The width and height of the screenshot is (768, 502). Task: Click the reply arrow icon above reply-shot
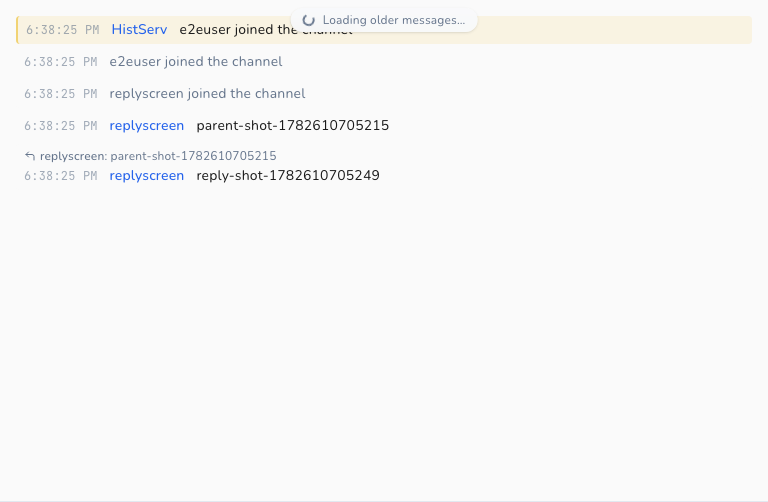tap(30, 156)
